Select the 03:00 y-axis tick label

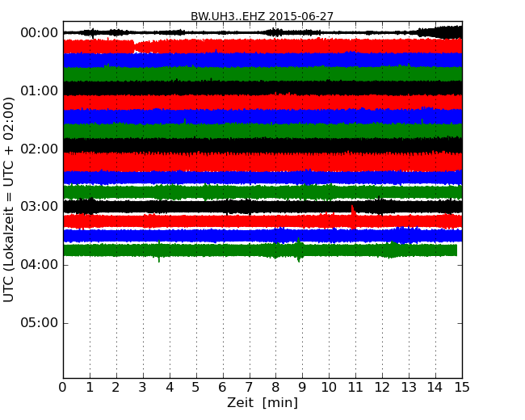point(40,207)
